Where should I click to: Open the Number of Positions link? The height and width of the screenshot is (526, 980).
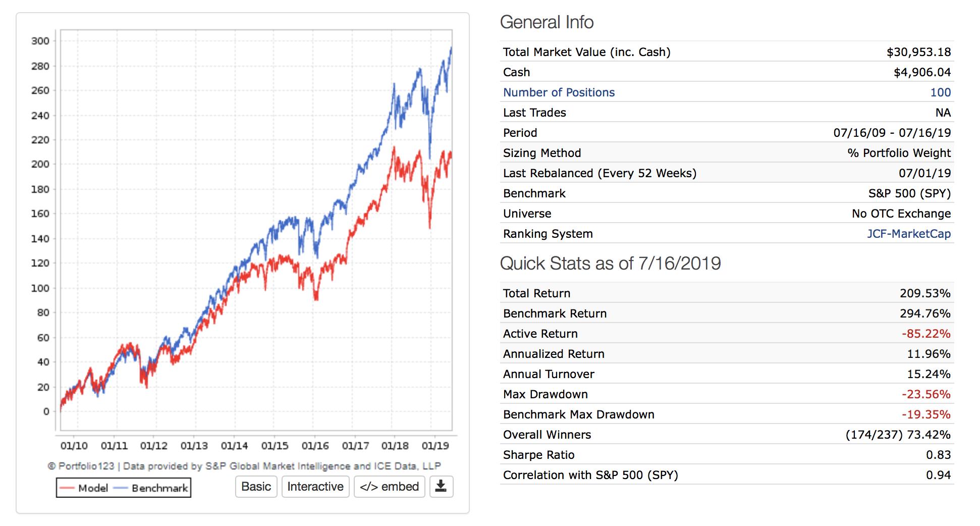pos(559,92)
